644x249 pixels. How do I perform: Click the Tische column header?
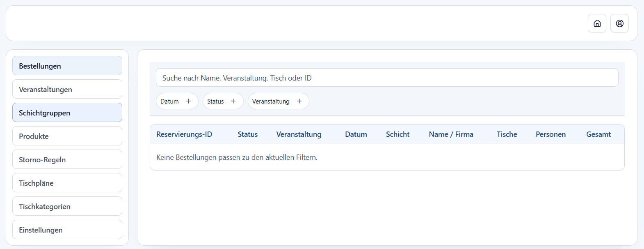507,134
